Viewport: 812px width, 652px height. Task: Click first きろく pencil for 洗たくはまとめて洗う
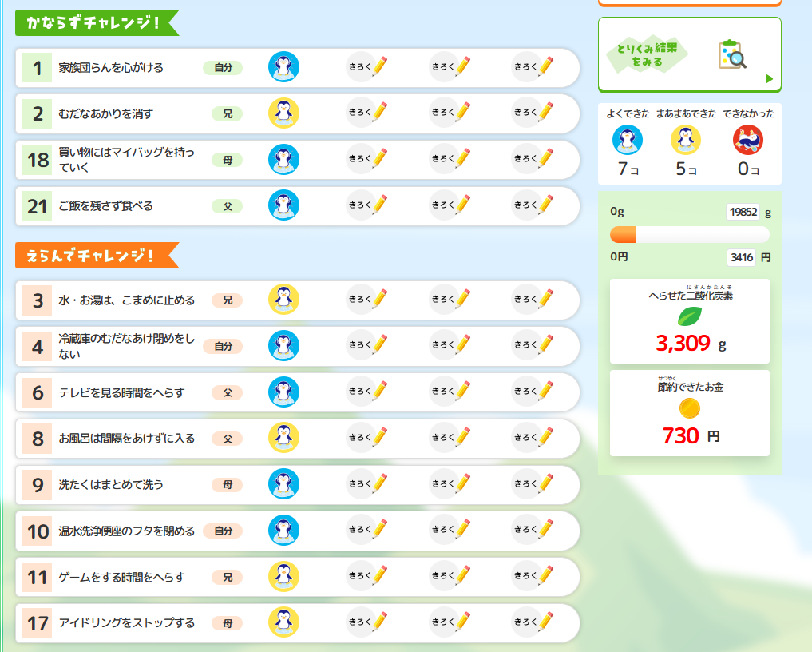pyautogui.click(x=367, y=484)
